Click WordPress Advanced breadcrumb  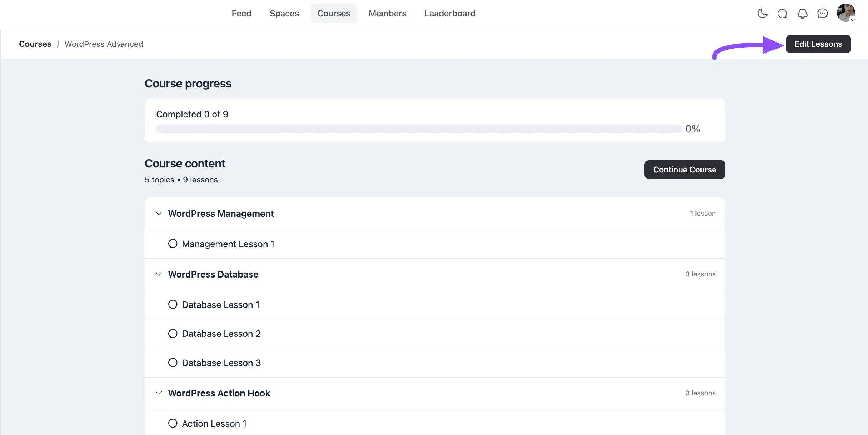pyautogui.click(x=104, y=44)
